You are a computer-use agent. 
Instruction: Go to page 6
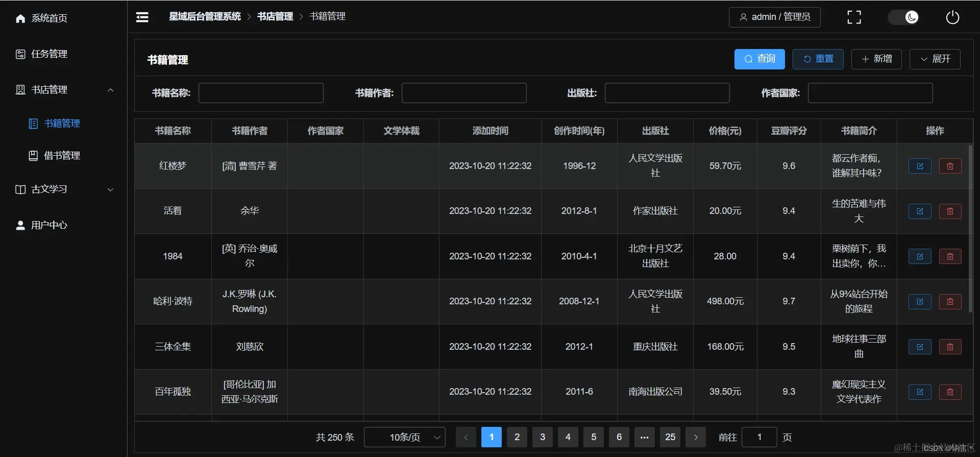tap(619, 437)
